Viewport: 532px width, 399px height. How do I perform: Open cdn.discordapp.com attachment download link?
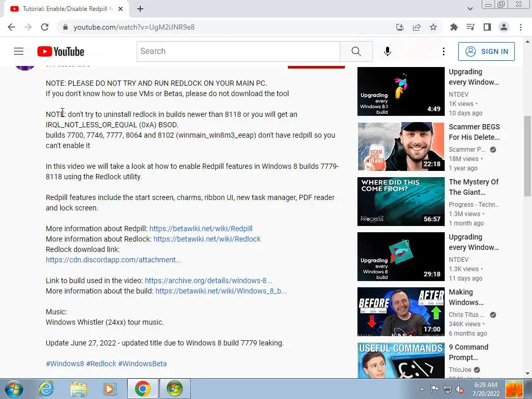(x=113, y=260)
